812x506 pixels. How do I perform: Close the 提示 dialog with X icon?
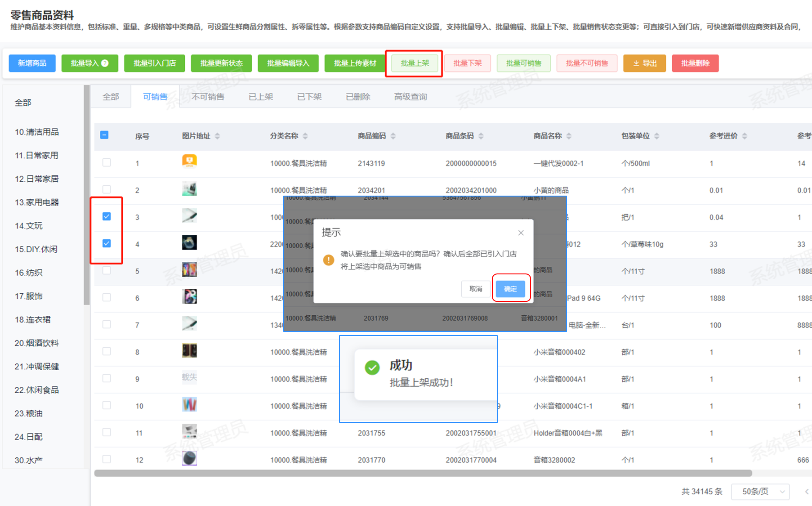[x=521, y=233]
